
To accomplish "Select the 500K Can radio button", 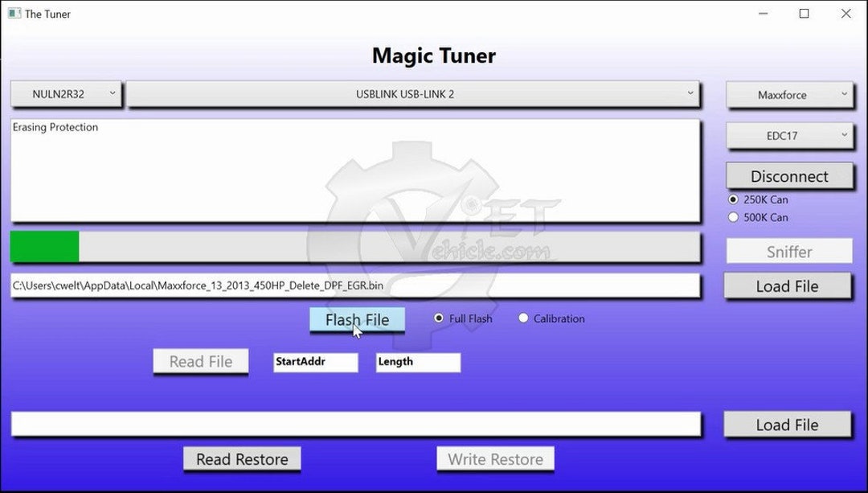I will pyautogui.click(x=733, y=217).
